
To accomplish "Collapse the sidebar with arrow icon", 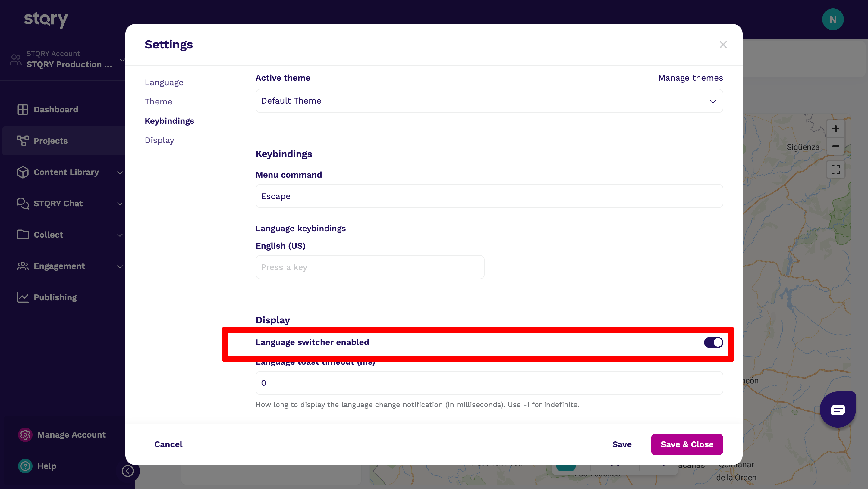I will pos(128,471).
